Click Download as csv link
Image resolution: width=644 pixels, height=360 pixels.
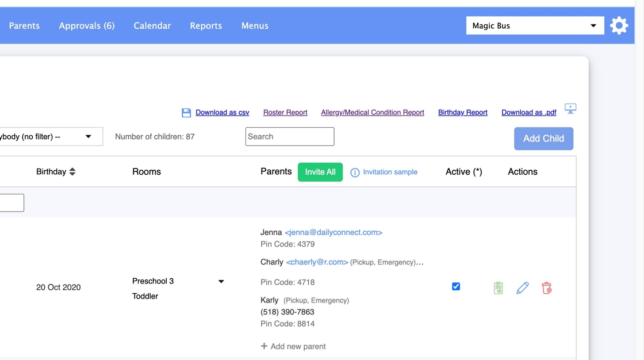coord(222,113)
